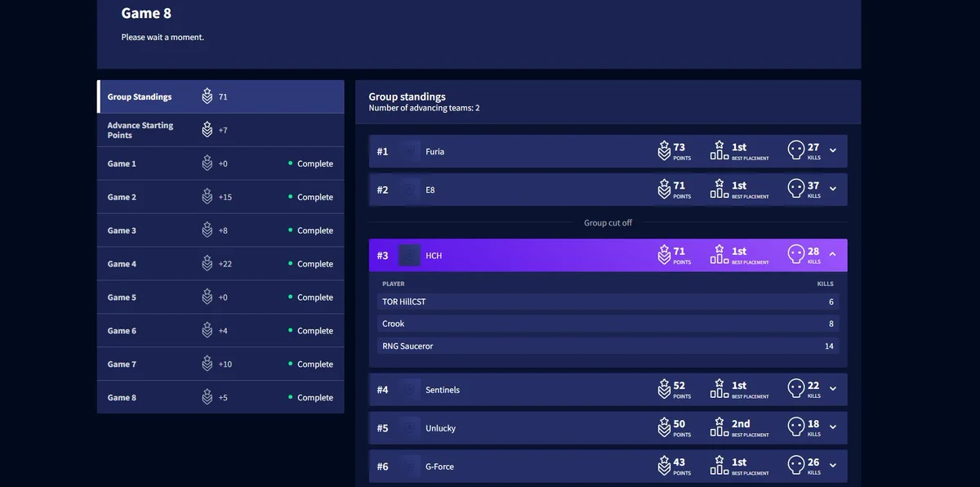
Task: Click 'Number of advancing teams: 2' text
Action: tap(424, 108)
